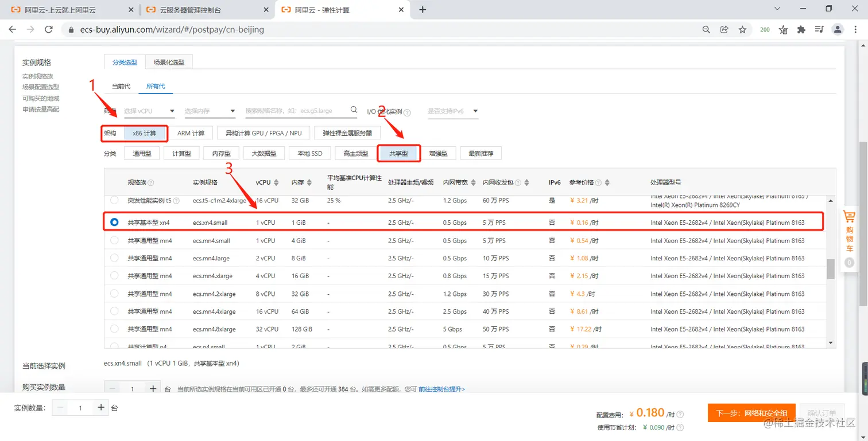Filter by the 计算型 category
Viewport: 868px width, 441px height.
pos(181,153)
